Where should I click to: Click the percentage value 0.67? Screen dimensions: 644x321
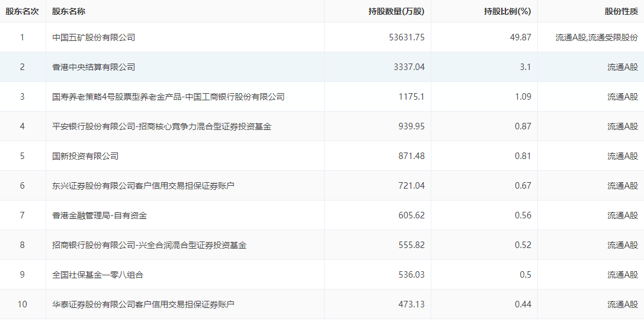(523, 186)
